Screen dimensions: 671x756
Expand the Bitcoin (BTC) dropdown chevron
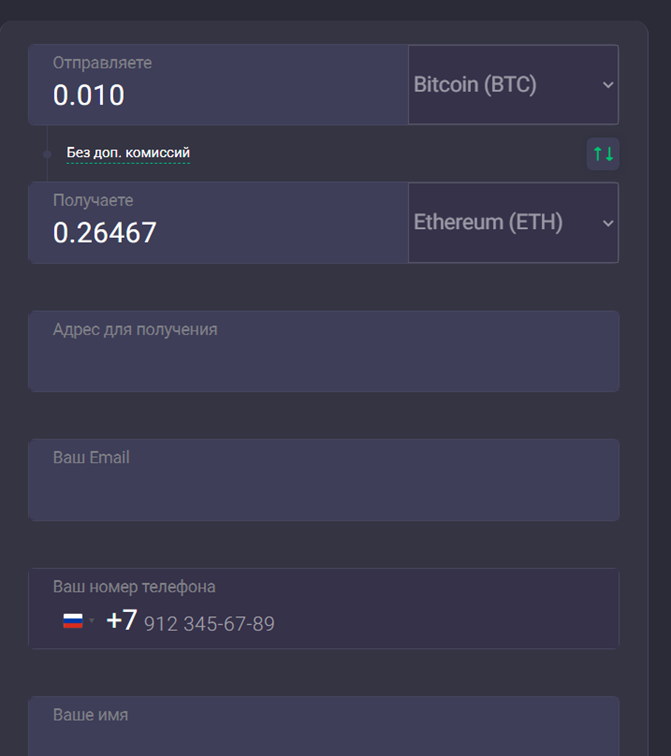pos(608,85)
